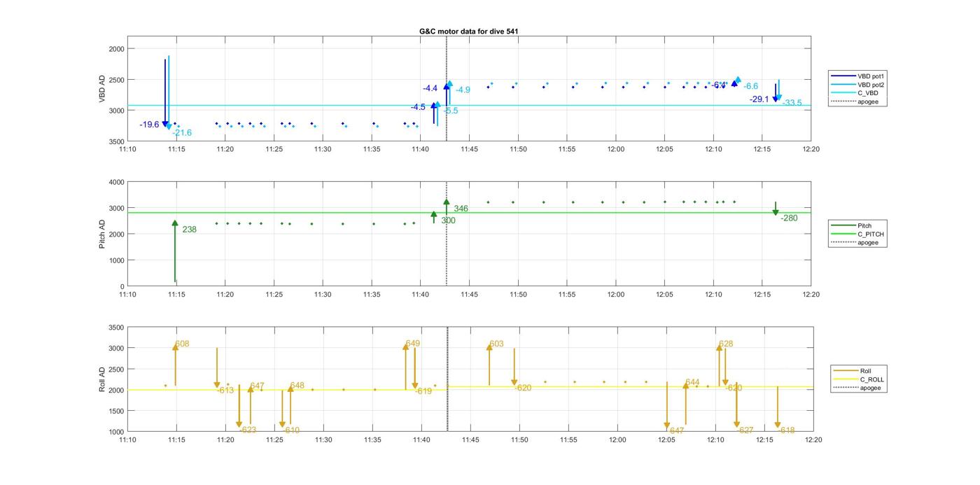The height and width of the screenshot is (485, 980).
Task: Click the "-4.5" VBD value label
Action: point(418,107)
